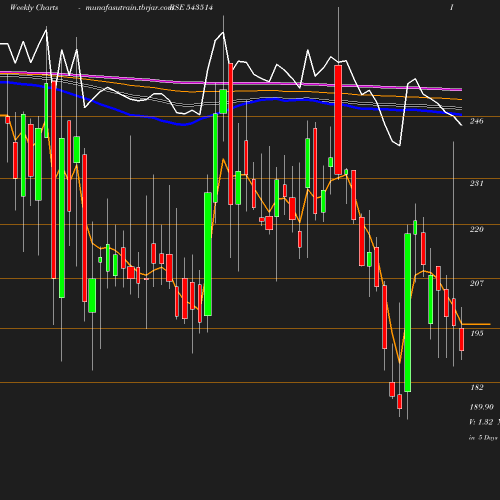Click the 'BSE 543514' symbol label
The image size is (500, 500).
point(191,8)
